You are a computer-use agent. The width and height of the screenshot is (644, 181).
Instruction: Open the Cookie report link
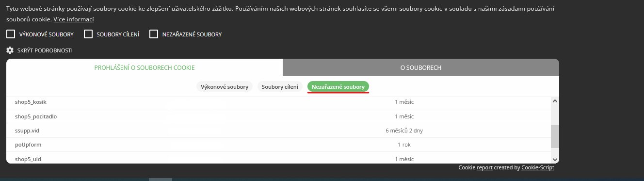tap(484, 167)
